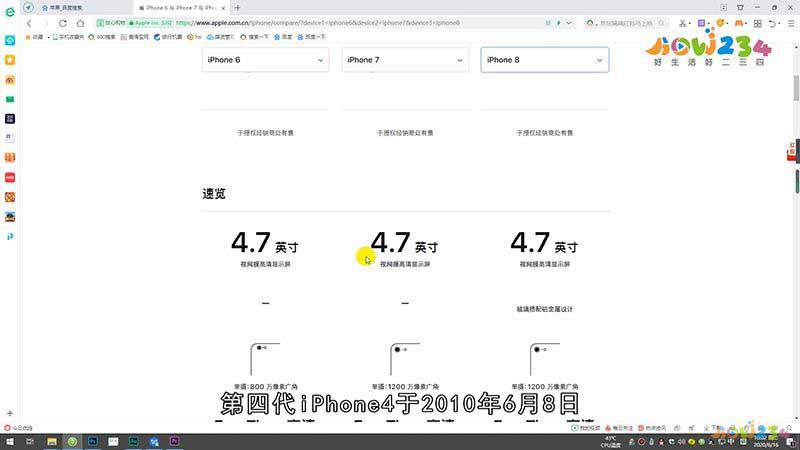Click the apple.com.cn address bar URL

(x=317, y=23)
